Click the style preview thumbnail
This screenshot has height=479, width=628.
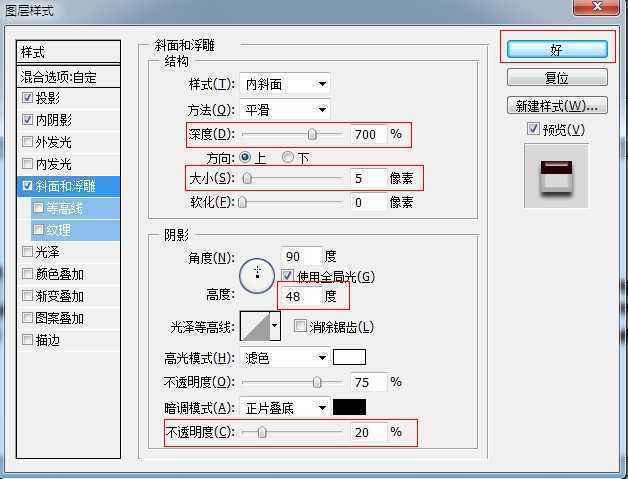556,176
